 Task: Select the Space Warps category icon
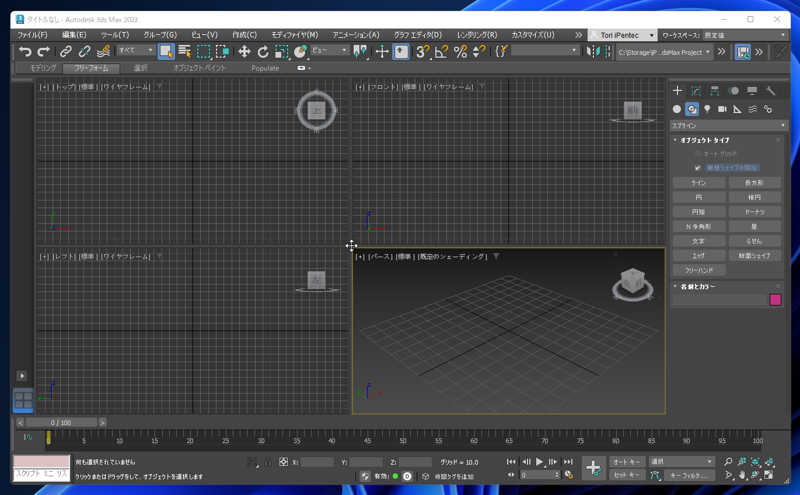point(753,109)
